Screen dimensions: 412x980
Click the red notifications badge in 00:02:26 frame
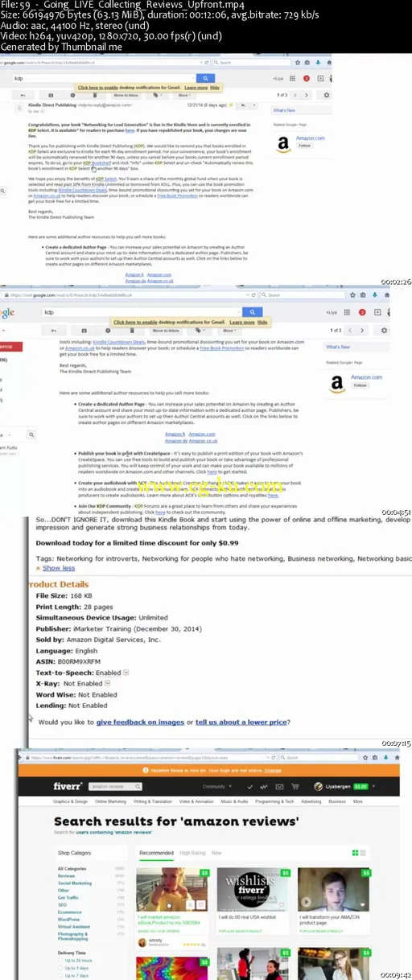[x=307, y=78]
